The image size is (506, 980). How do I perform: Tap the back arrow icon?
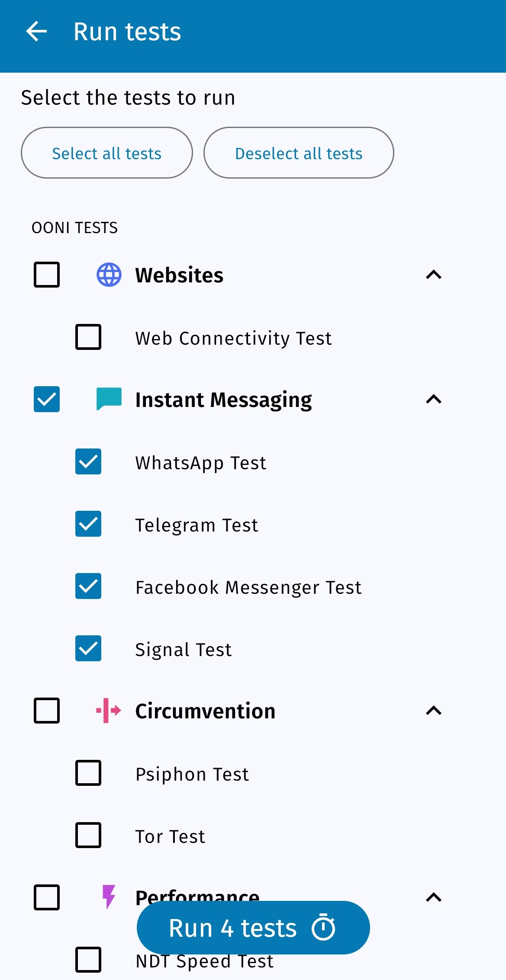pyautogui.click(x=36, y=32)
